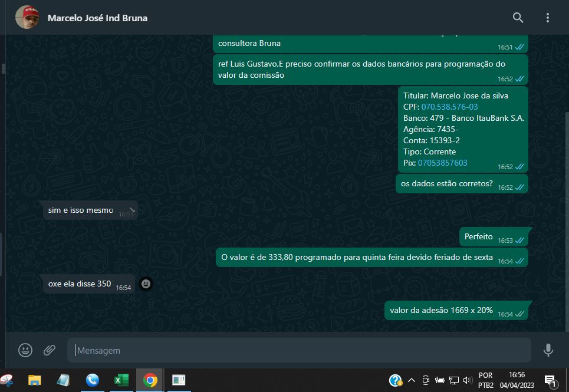Open the blue phone app in taskbar
The width and height of the screenshot is (569, 392).
(x=92, y=380)
